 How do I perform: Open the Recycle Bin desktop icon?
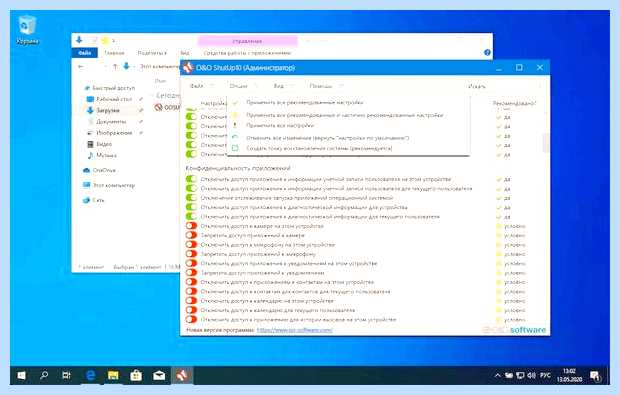point(27,29)
